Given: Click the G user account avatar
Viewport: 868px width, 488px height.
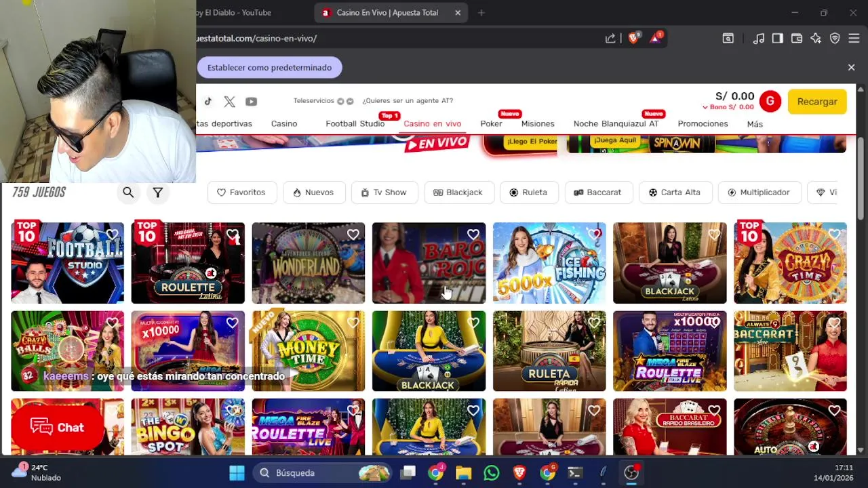Looking at the screenshot, I should pos(770,102).
